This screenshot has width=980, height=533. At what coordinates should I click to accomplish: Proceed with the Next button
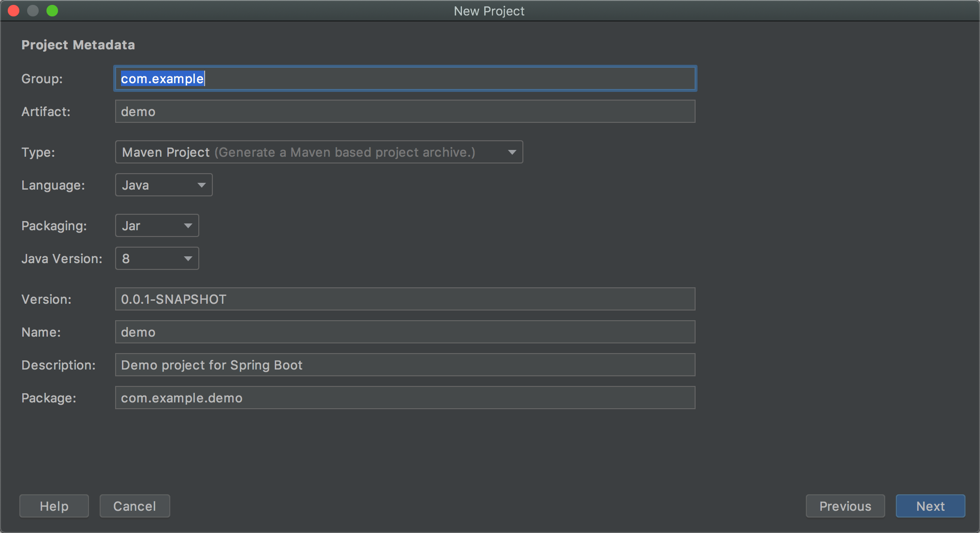coord(930,506)
